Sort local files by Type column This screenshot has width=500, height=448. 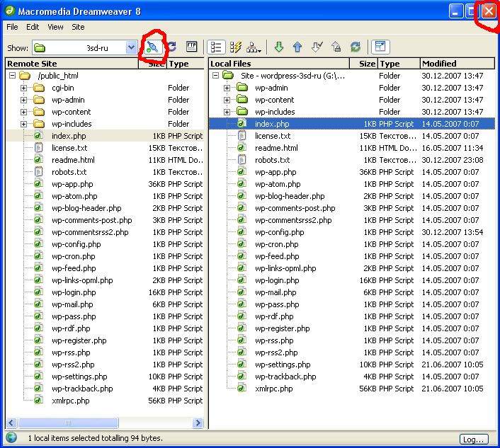point(399,64)
